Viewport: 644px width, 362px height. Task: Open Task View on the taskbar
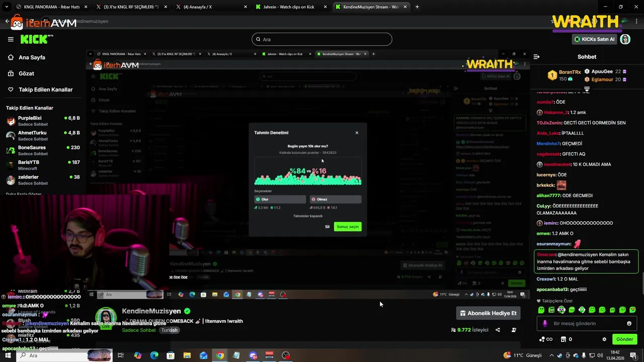click(x=121, y=355)
